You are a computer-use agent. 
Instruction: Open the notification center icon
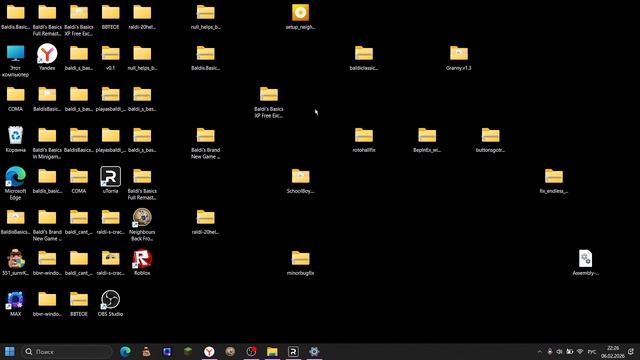tap(631, 352)
